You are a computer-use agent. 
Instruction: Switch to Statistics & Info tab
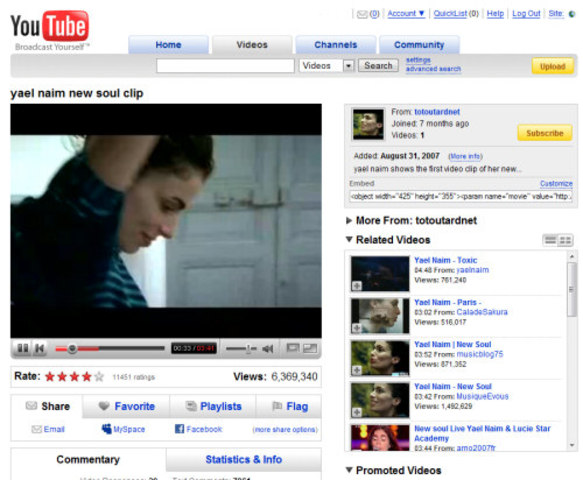(244, 460)
